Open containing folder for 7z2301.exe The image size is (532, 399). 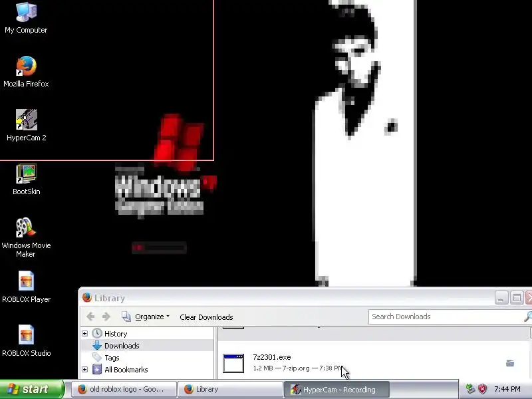coord(509,363)
